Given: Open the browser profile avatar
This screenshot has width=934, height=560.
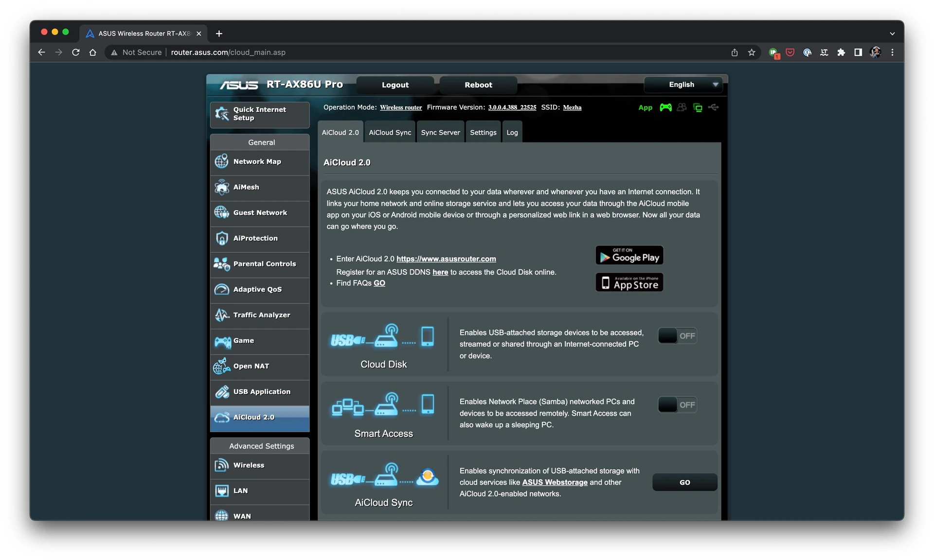Looking at the screenshot, I should (x=875, y=52).
